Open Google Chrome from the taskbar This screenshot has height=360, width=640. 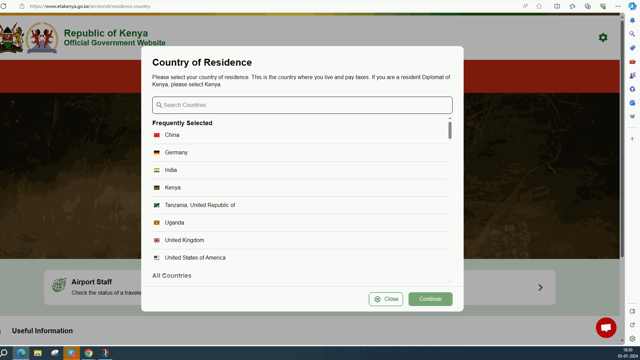pos(88,353)
